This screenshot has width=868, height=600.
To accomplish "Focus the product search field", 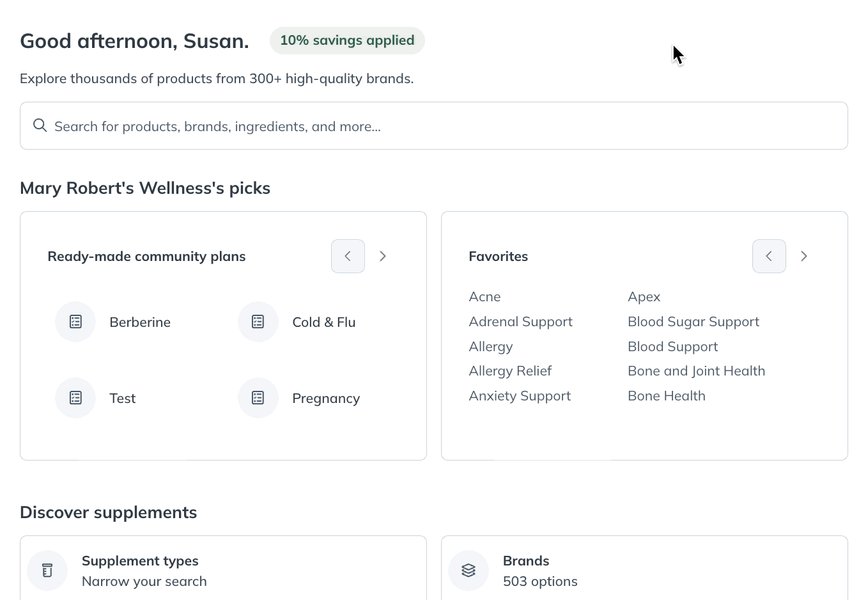I will tap(434, 126).
